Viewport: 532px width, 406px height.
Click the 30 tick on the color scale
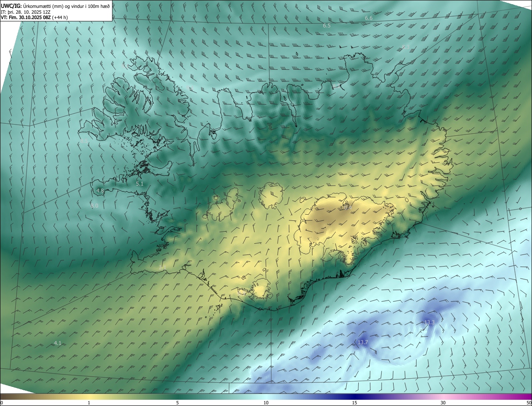[443, 403]
